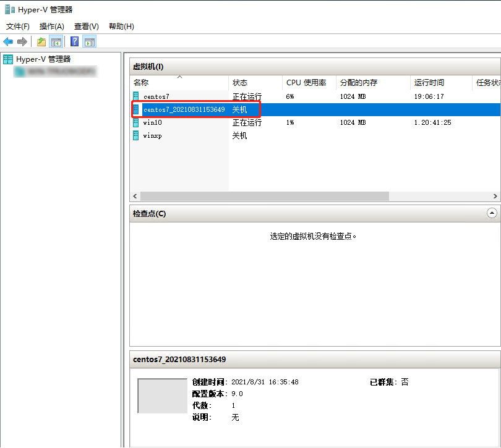Select the centos7_20210831153649 row name

pyautogui.click(x=184, y=109)
